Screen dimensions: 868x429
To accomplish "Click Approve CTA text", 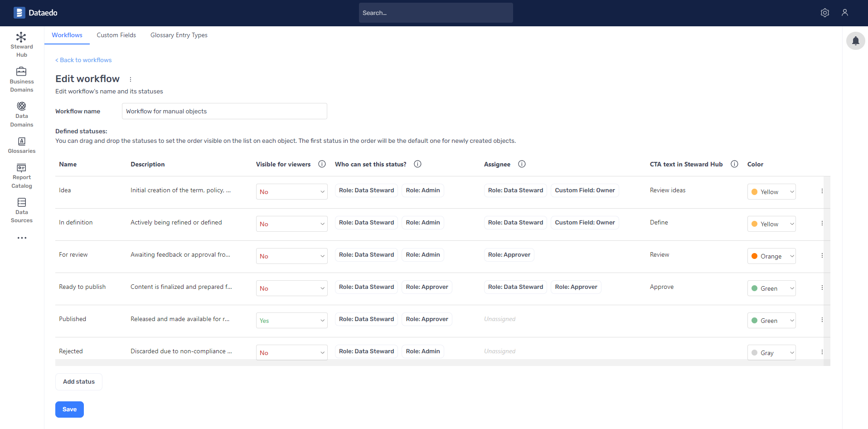I will tap(662, 287).
